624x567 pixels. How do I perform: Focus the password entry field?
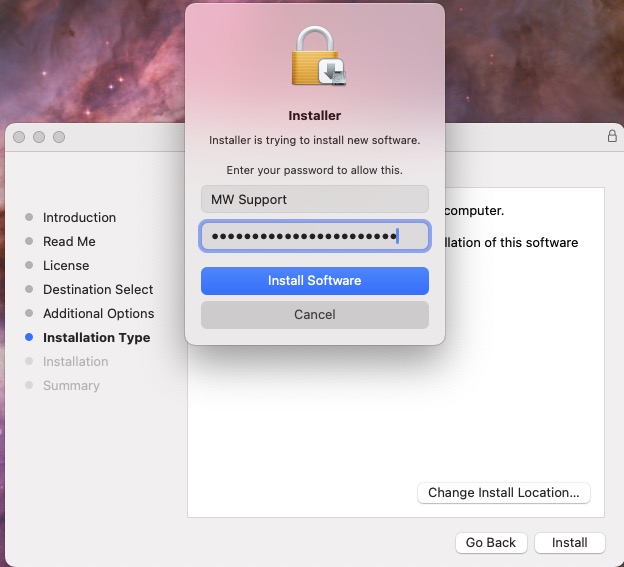point(314,236)
